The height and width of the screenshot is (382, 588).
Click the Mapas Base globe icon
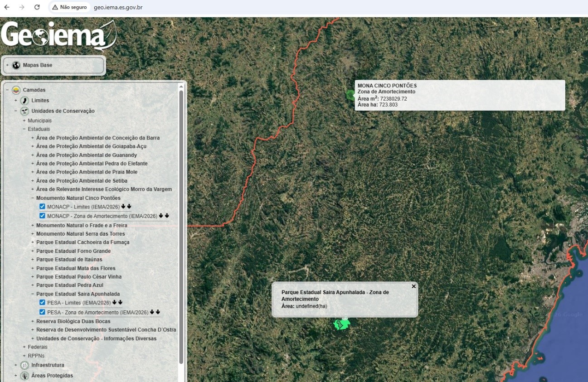(x=15, y=64)
